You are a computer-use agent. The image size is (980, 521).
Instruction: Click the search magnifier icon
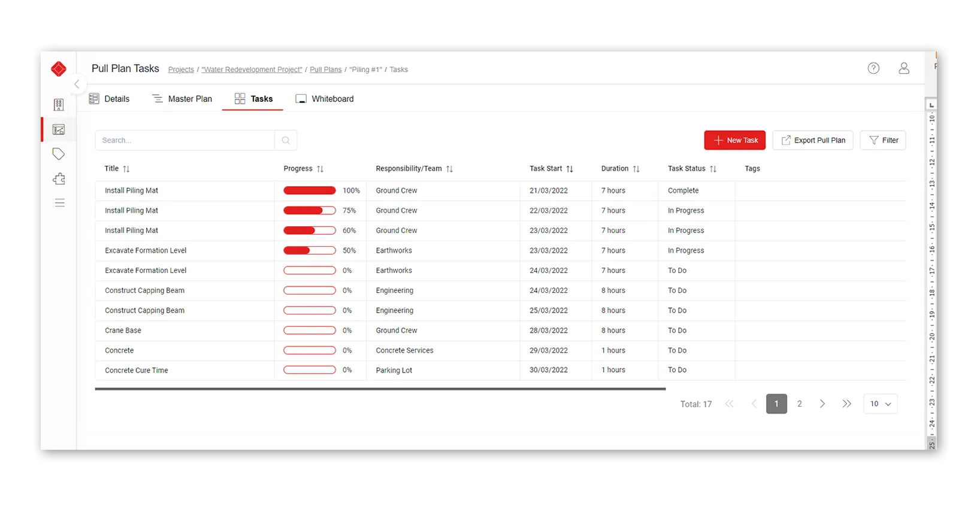pyautogui.click(x=286, y=140)
